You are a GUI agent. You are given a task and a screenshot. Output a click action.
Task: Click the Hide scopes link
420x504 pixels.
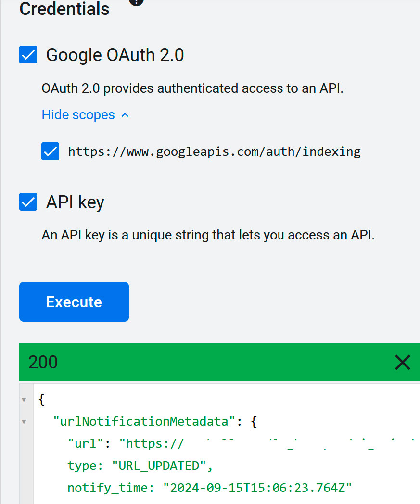[78, 115]
